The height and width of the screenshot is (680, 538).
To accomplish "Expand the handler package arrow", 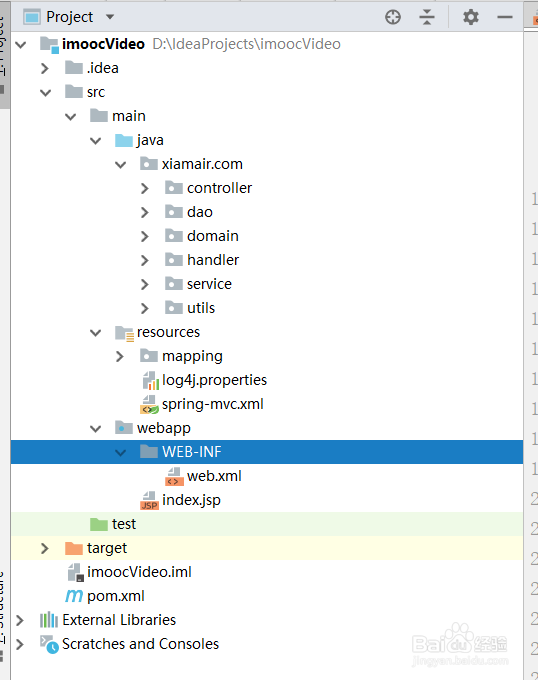I will [145, 260].
